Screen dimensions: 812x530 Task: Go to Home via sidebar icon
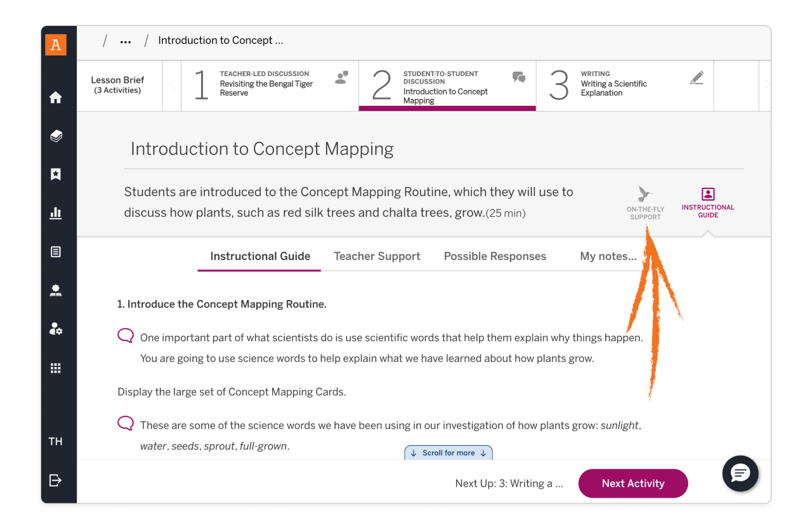(x=56, y=98)
